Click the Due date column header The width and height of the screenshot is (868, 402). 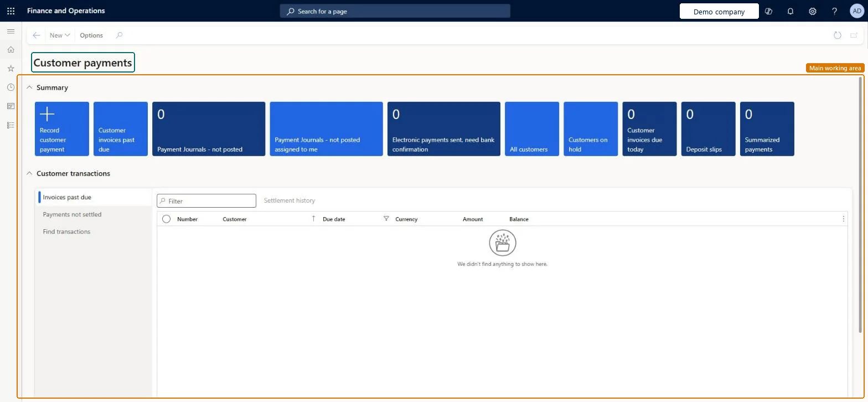pyautogui.click(x=334, y=219)
